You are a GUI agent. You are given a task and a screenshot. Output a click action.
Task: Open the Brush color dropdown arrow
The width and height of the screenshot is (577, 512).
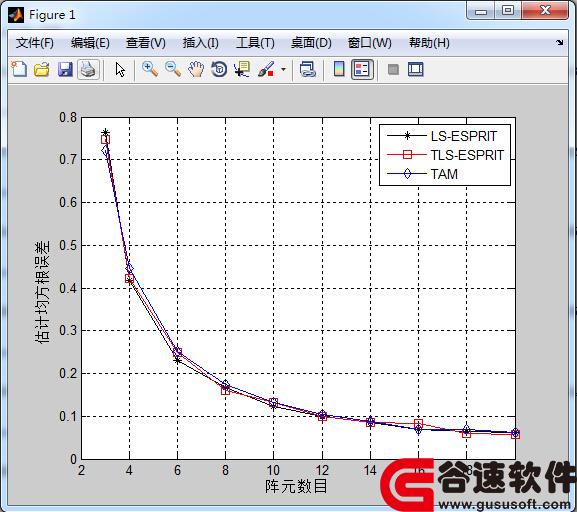pos(283,69)
